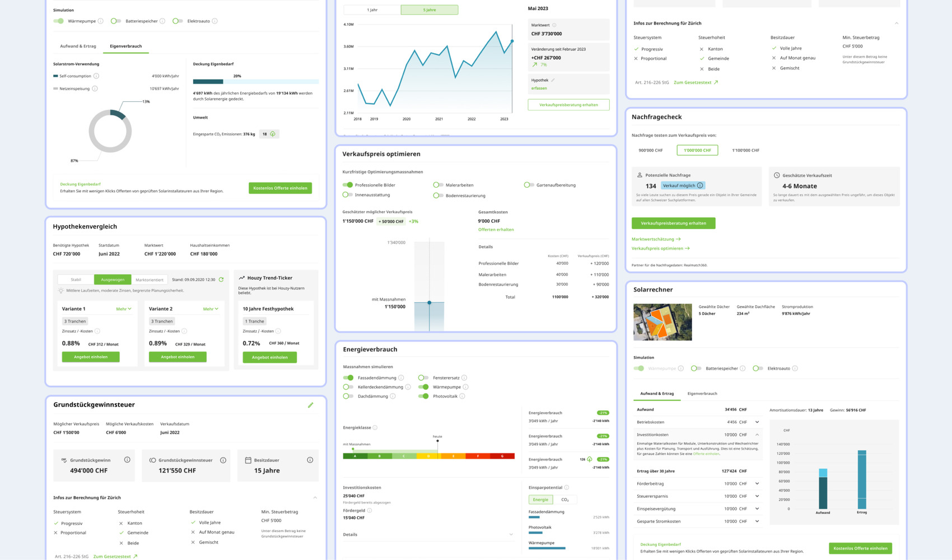This screenshot has height=560, width=952.
Task: Expand Mehr dropdown of Variante 2
Action: (x=211, y=309)
